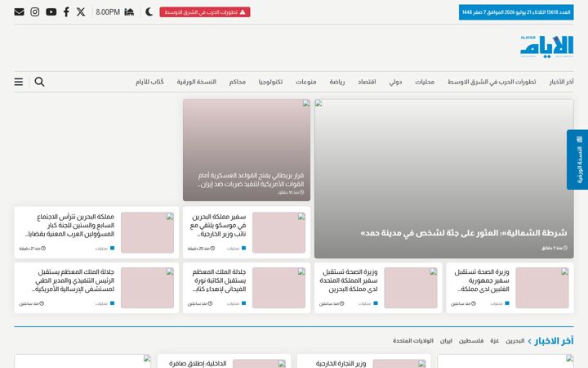
Task: Open the search magnifier icon
Action: click(x=39, y=82)
